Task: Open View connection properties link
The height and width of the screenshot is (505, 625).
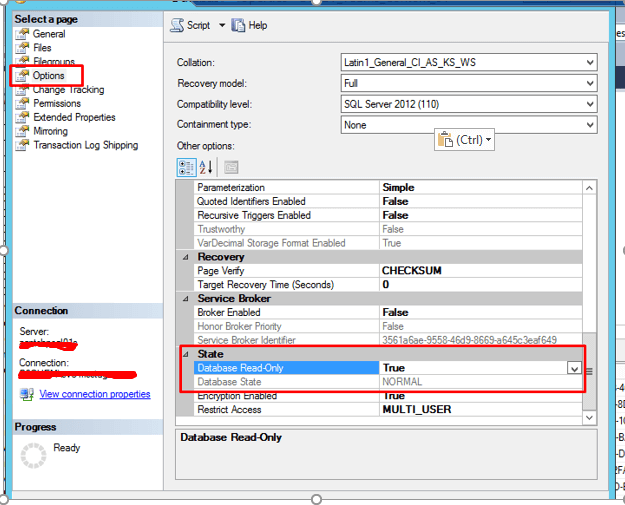Action: coord(95,395)
